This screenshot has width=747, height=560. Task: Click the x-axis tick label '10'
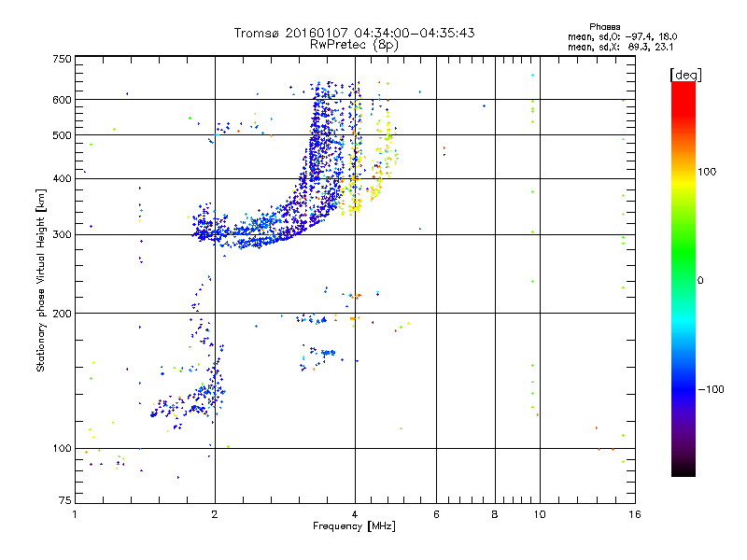540,514
